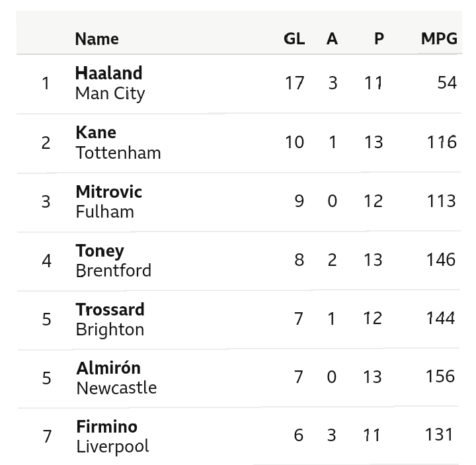Open Kane player name
Screen dimensions: 476x465
coord(96,133)
